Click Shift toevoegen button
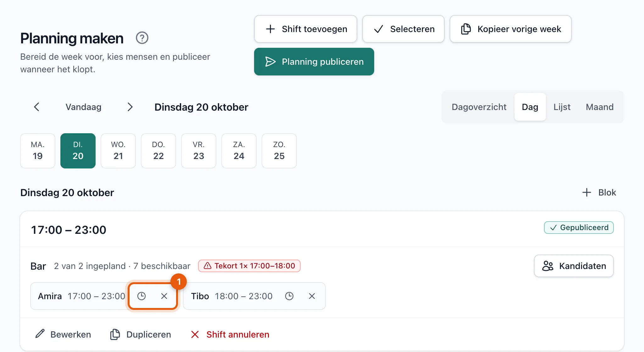The width and height of the screenshot is (644, 352). pyautogui.click(x=306, y=29)
